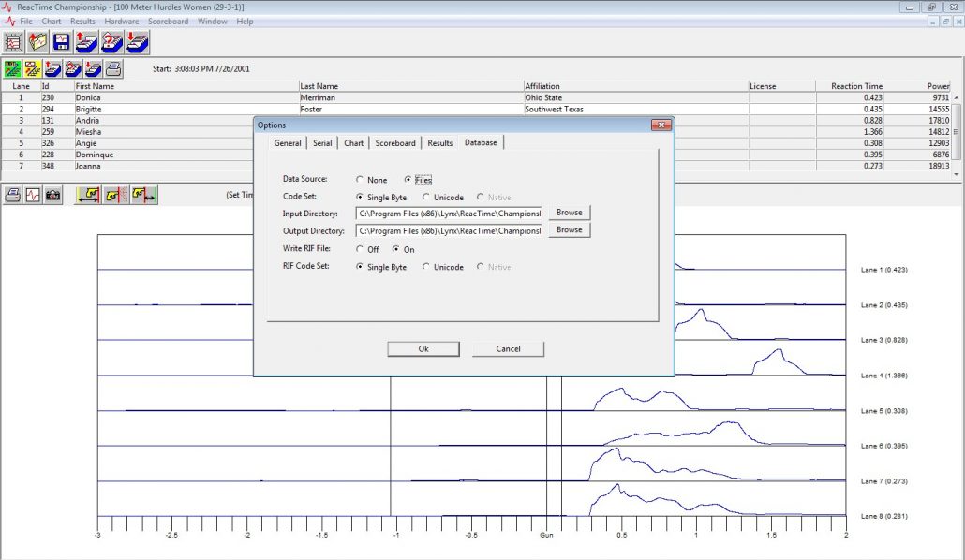Click the open folder icon in top toolbar
The height and width of the screenshot is (560, 965).
[x=38, y=42]
